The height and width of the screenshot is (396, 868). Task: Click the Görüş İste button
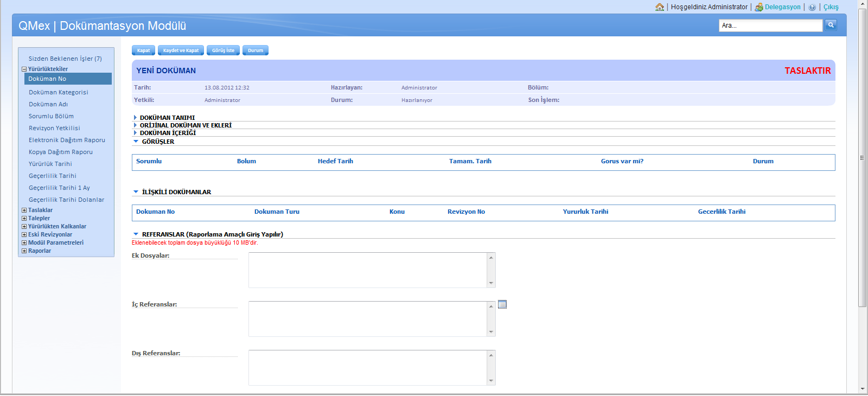tap(223, 50)
